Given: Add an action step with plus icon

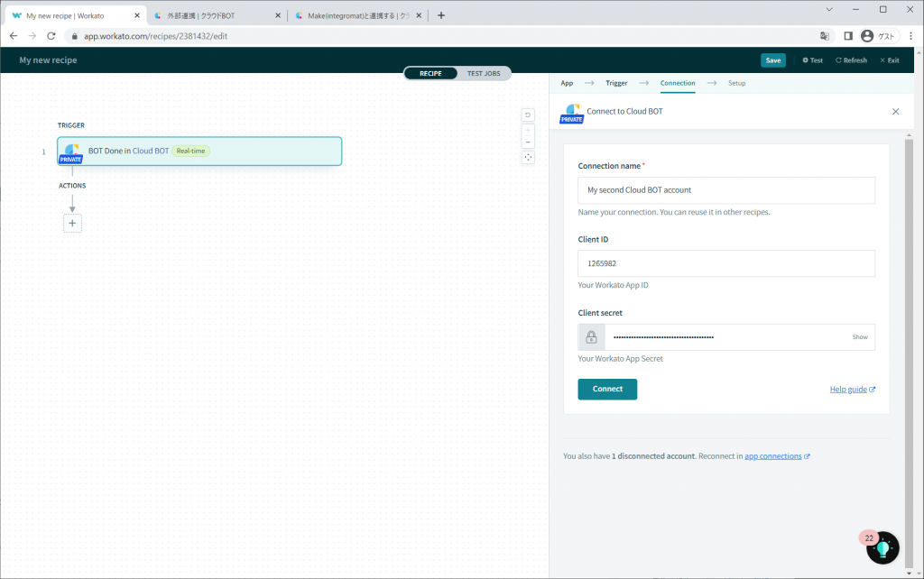Looking at the screenshot, I should [72, 224].
